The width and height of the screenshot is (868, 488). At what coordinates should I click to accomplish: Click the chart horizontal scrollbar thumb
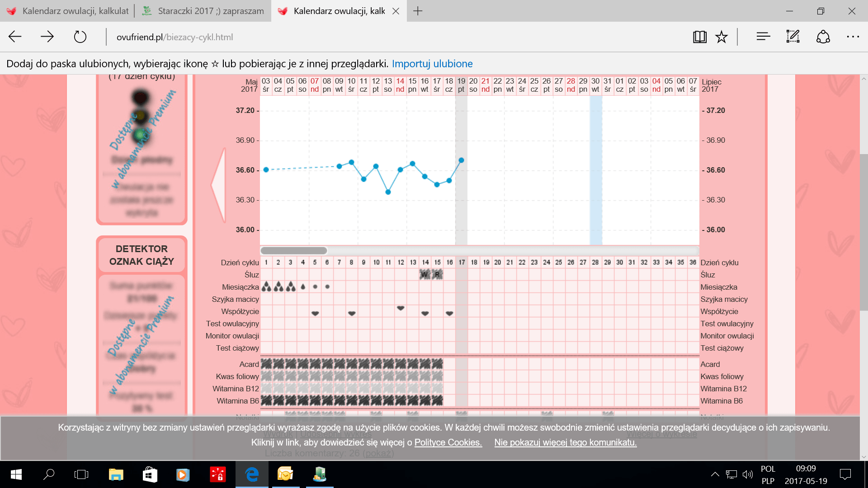point(294,250)
